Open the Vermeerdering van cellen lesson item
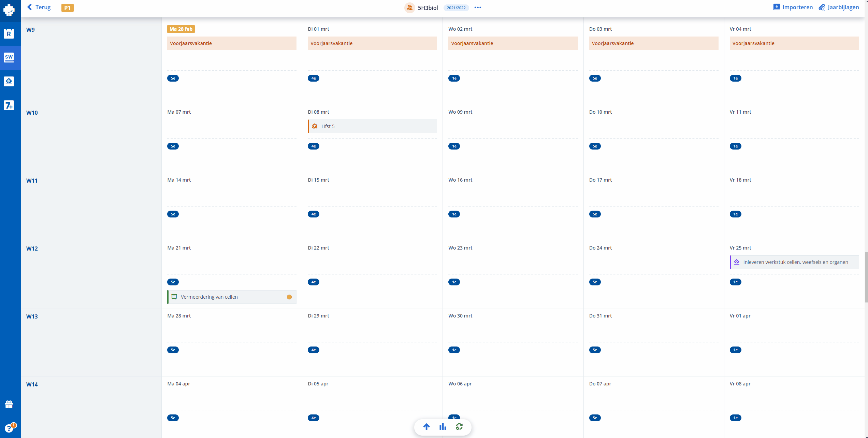Viewport: 868px width, 438px height. click(232, 297)
